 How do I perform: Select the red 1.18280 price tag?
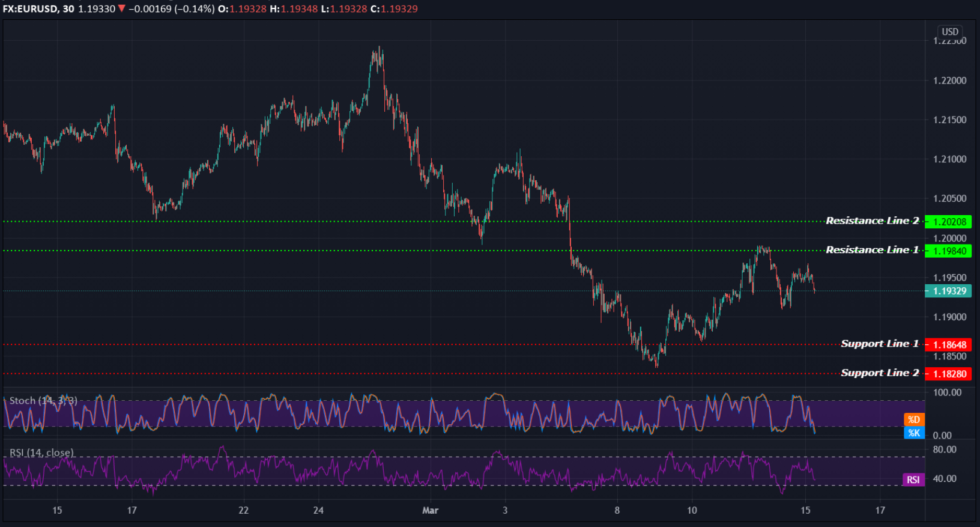pyautogui.click(x=948, y=374)
